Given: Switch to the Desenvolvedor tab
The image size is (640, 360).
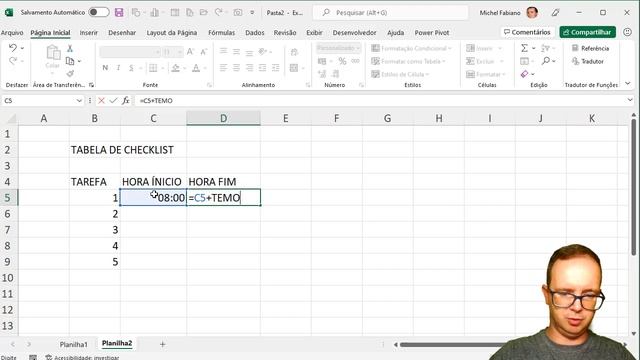Looking at the screenshot, I should [354, 33].
